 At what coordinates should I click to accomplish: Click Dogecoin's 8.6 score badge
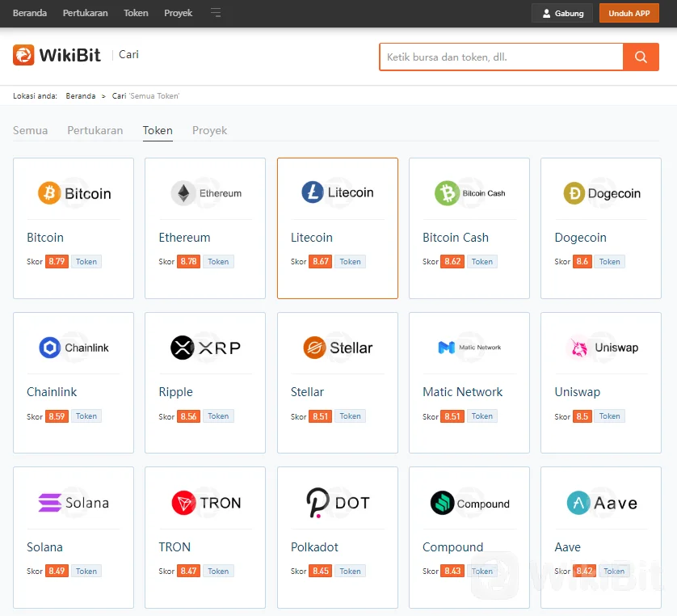point(582,261)
